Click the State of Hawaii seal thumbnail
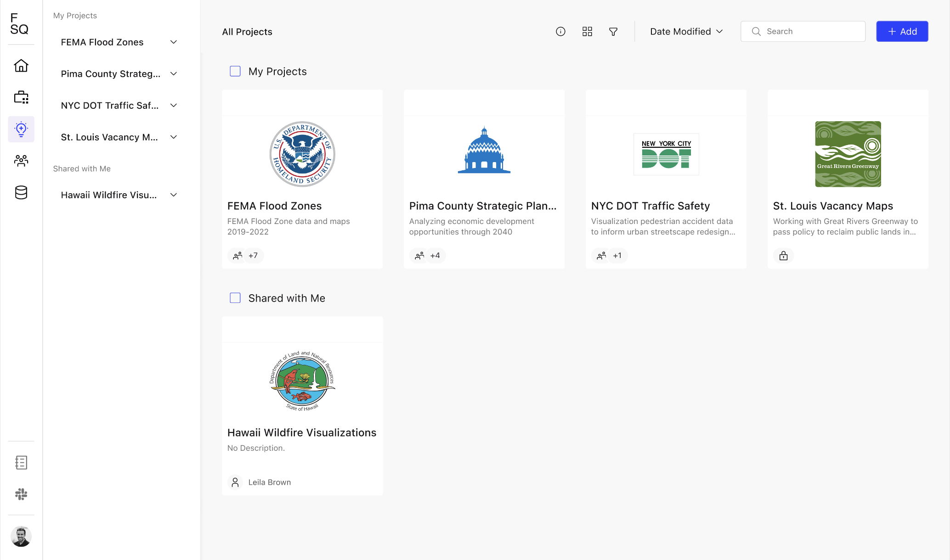This screenshot has height=560, width=950. (302, 381)
